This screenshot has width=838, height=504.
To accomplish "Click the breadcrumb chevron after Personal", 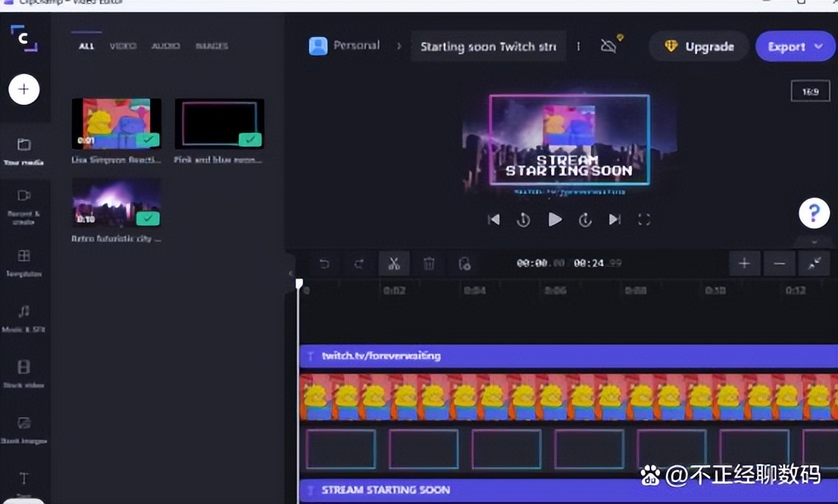I will pyautogui.click(x=398, y=46).
